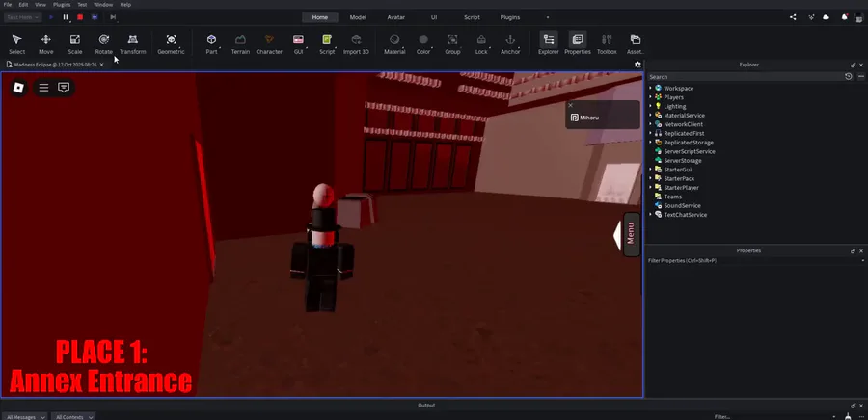Expand the ReplicatedStorage node
Viewport: 868px width, 420px height.
click(x=650, y=142)
